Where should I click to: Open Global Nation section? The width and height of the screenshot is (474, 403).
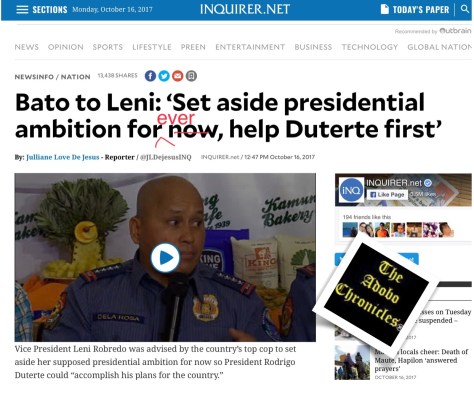click(439, 47)
